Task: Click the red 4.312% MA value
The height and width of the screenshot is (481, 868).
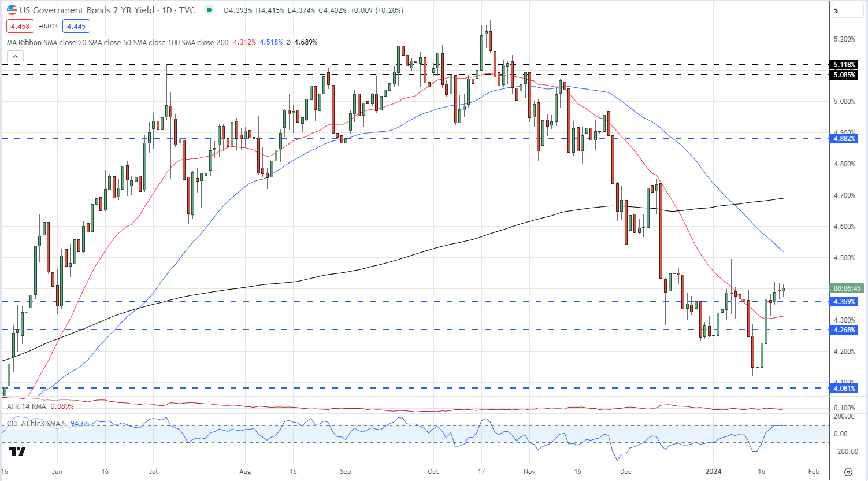Action: coord(244,42)
